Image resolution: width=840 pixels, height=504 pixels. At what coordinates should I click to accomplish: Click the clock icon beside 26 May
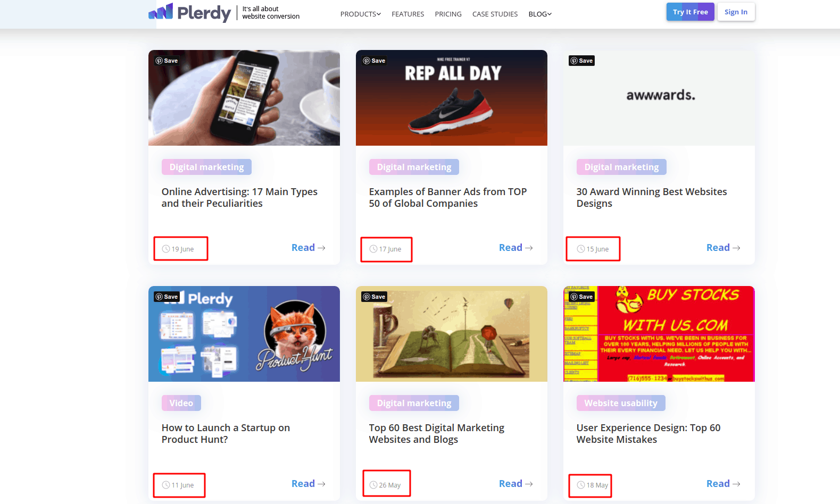373,485
